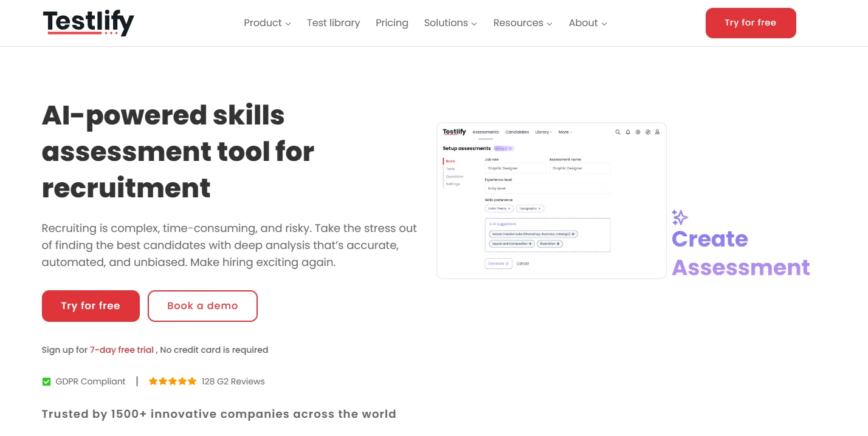Select the Questions step in preview sidebar
This screenshot has width=868, height=436.
pyautogui.click(x=455, y=177)
